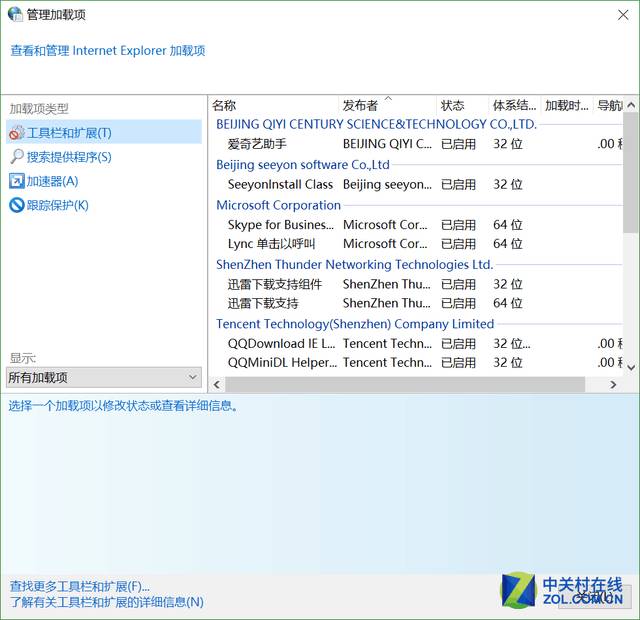This screenshot has height=620, width=640.
Task: Click the horizontal scrollbar right arrow
Action: tap(613, 384)
